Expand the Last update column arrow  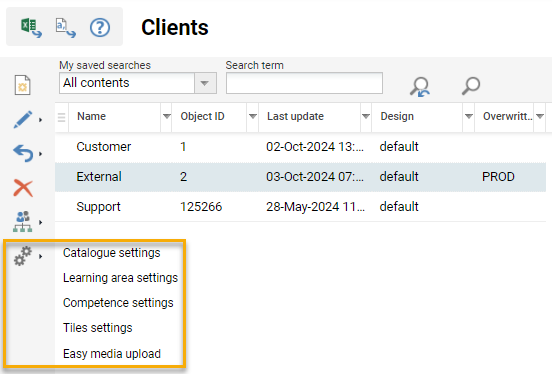(x=366, y=116)
